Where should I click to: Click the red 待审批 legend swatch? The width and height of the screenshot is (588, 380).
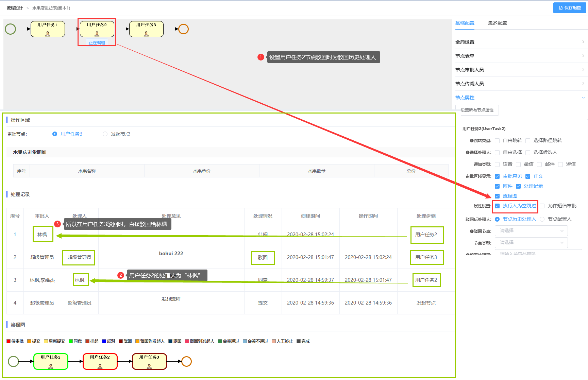pos(9,341)
